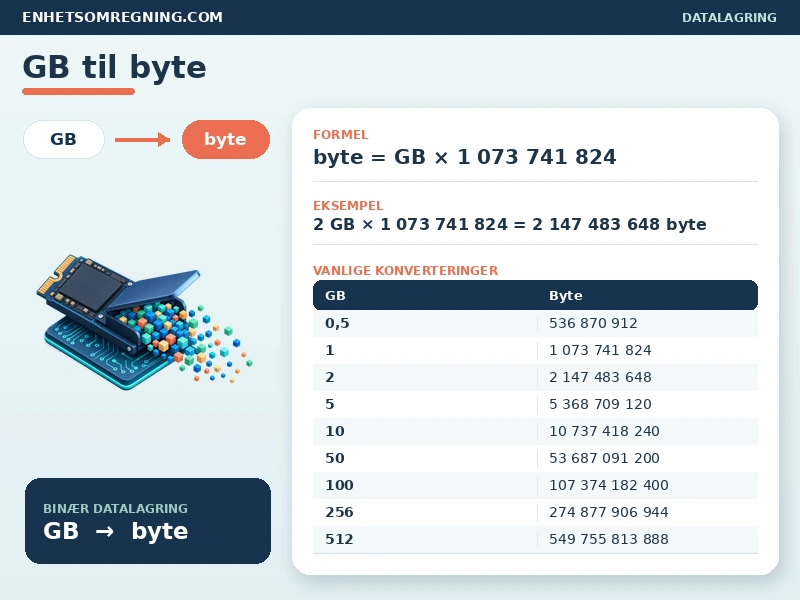The width and height of the screenshot is (800, 600).
Task: Select the value 107 374 182 400
Action: coord(609,485)
